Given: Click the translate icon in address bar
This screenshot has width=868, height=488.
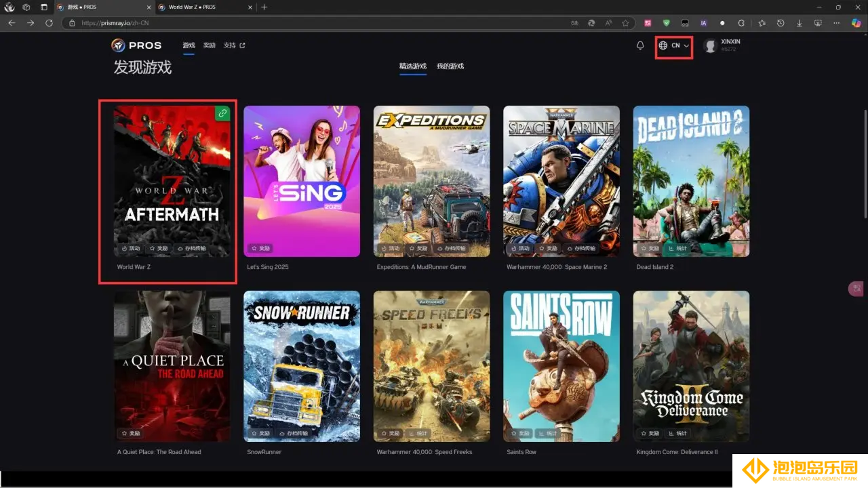Looking at the screenshot, I should (574, 22).
